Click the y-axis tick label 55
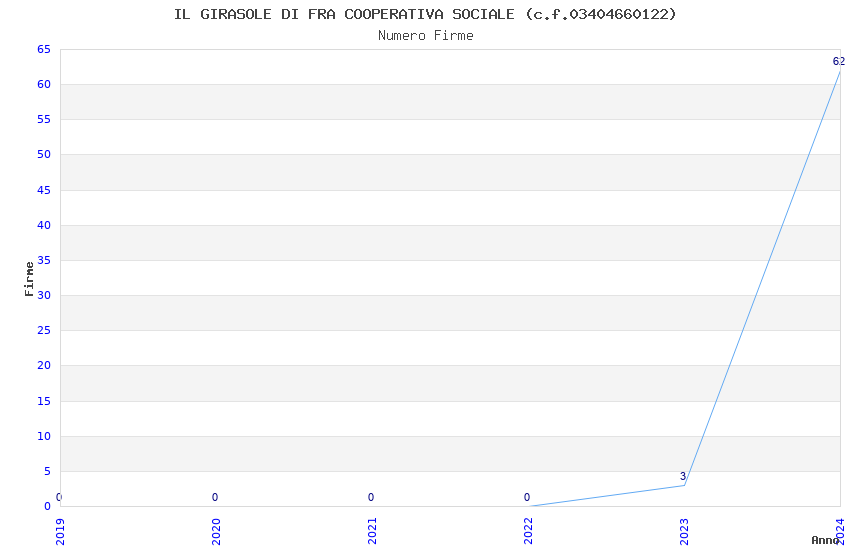Image resolution: width=850 pixels, height=550 pixels. click(44, 120)
